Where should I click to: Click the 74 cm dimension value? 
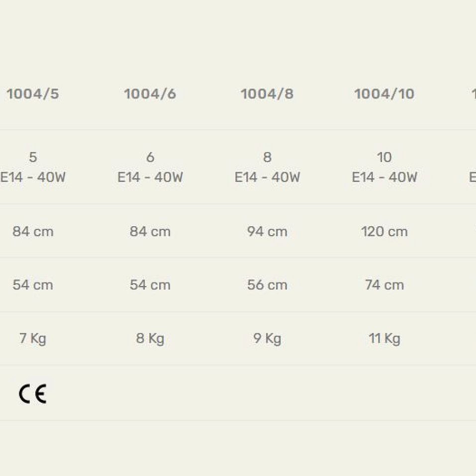(384, 285)
